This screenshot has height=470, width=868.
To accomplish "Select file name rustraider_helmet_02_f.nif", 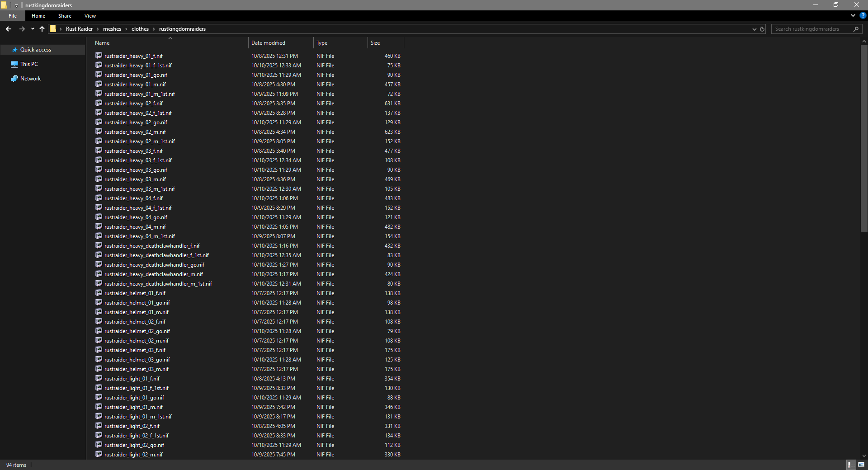I will (135, 322).
